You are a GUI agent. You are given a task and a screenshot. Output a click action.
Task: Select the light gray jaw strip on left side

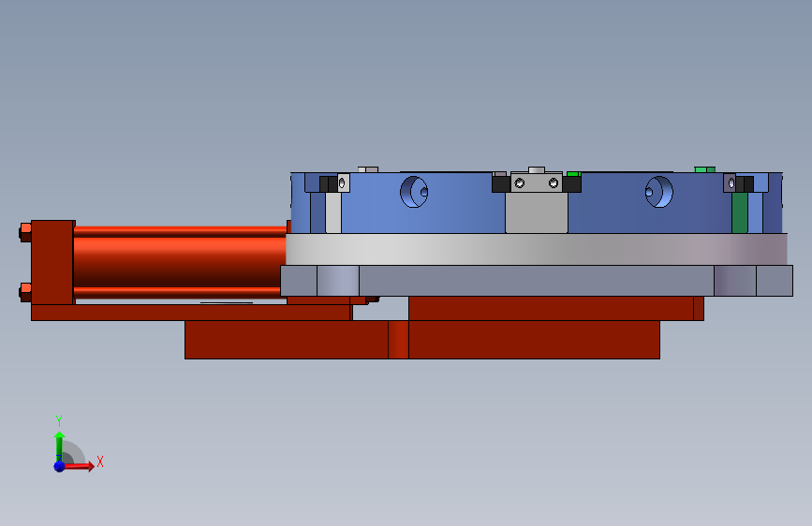coord(333,212)
